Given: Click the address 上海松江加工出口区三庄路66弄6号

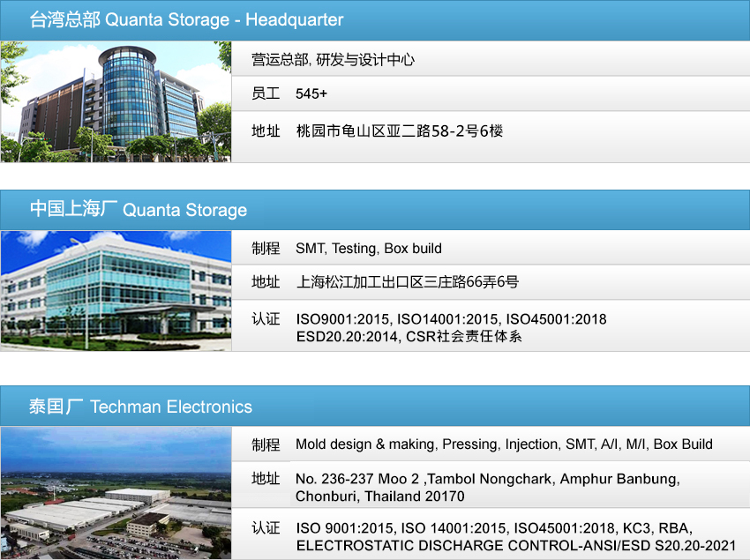Looking at the screenshot, I should click(407, 282).
